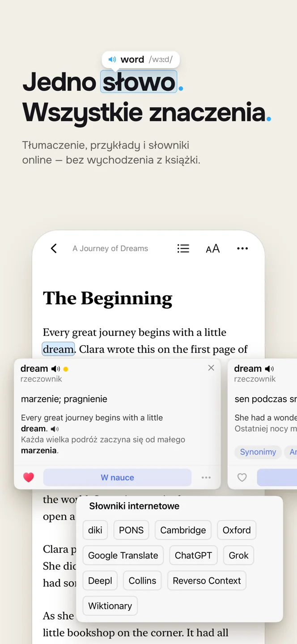
Task: Open the table of contents list icon
Action: click(x=183, y=249)
